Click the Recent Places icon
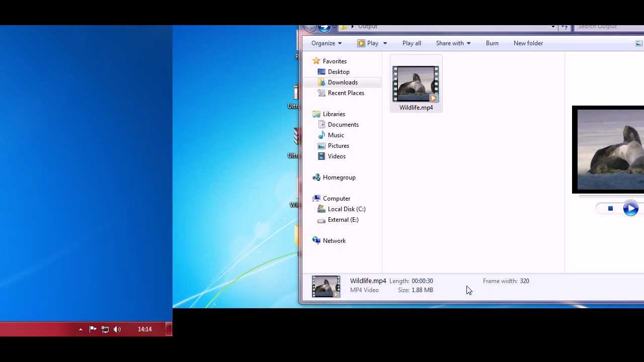 (321, 93)
